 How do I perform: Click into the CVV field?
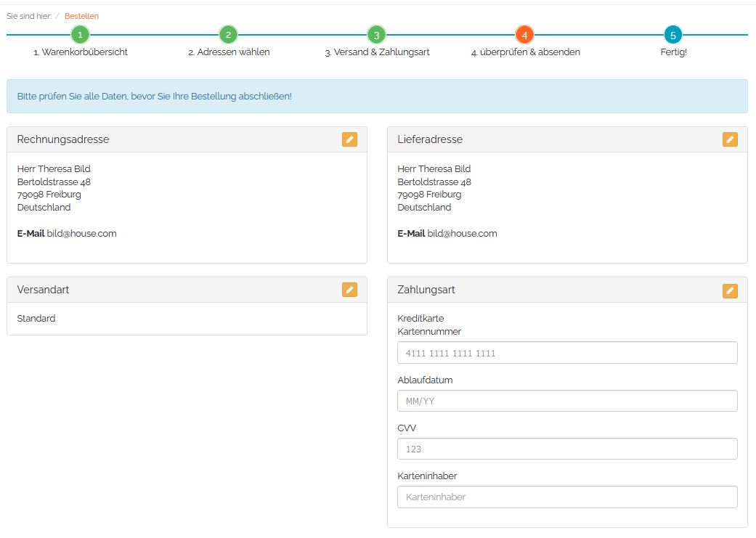tap(567, 449)
